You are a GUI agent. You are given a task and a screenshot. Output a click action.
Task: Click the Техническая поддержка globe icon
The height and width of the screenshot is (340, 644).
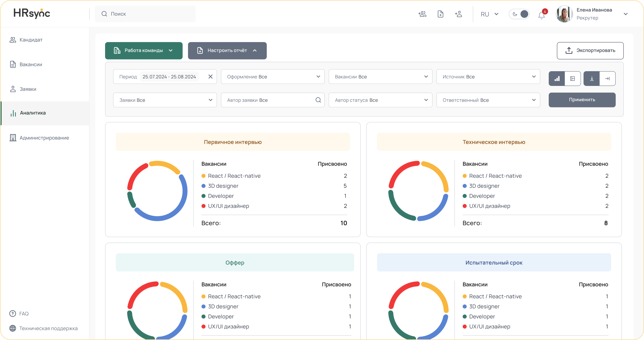(x=13, y=328)
